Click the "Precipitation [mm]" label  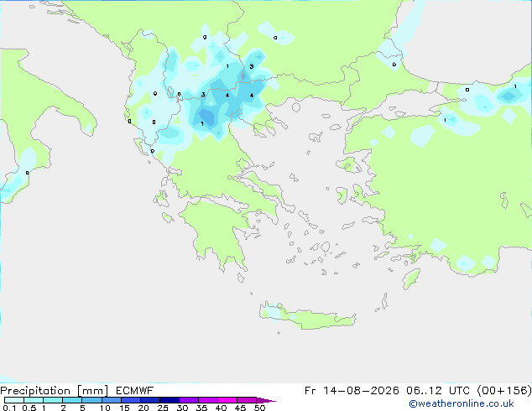55,391
